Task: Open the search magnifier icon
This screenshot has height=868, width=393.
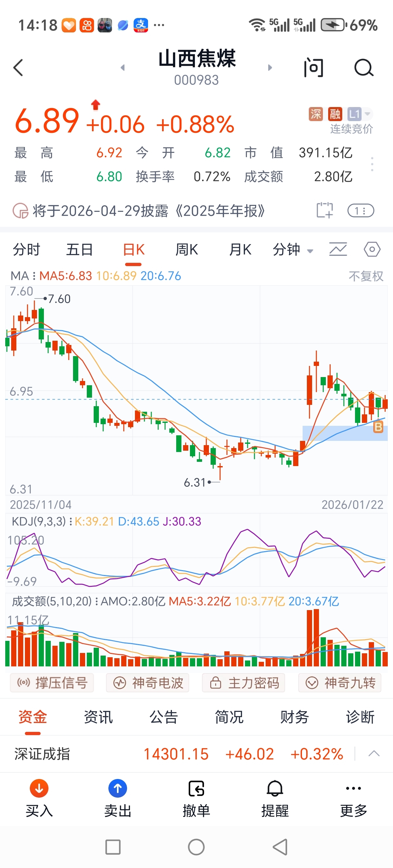Action: tap(364, 68)
